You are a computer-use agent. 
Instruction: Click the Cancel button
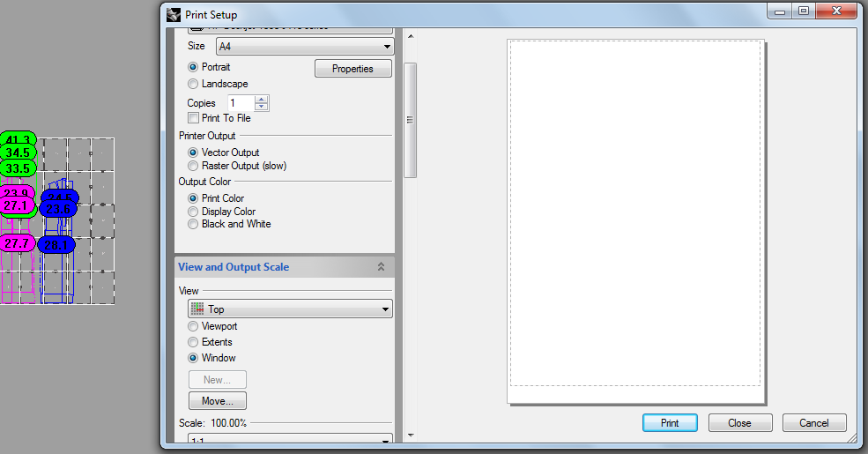click(x=814, y=423)
